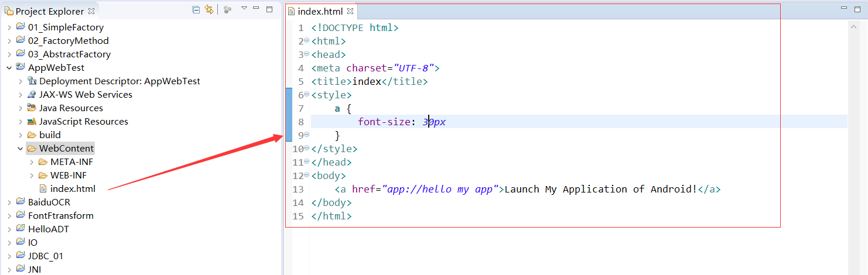Expand the 01_SimpleFactory project node
The width and height of the screenshot is (868, 275).
[x=9, y=27]
